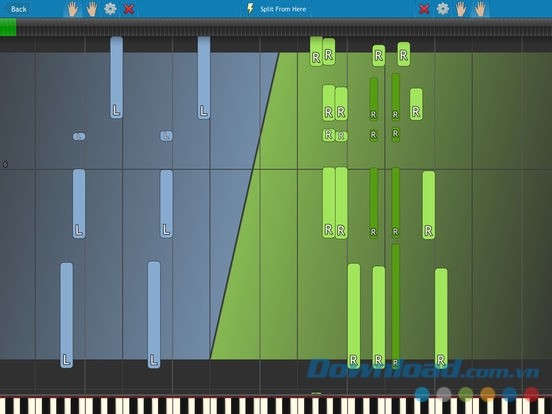The image size is (552, 414).
Task: Open the gear settings right of Split From Here
Action: point(443,9)
